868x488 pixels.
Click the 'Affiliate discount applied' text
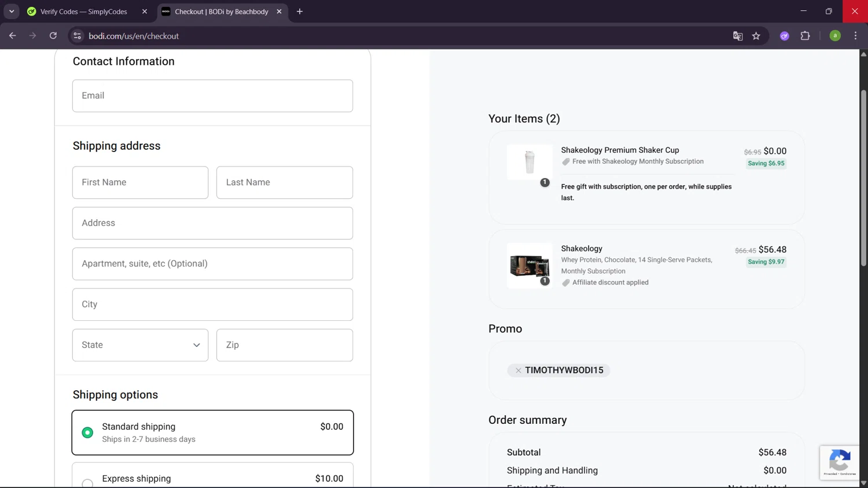[x=610, y=283]
